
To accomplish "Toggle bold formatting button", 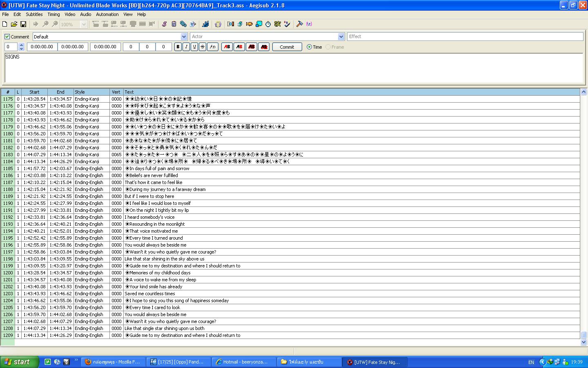I will tap(178, 47).
